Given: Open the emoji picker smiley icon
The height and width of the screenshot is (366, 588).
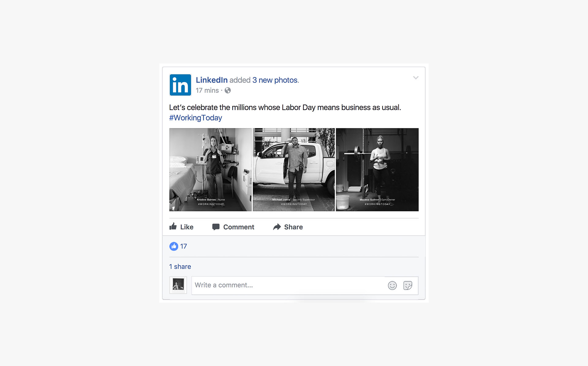Looking at the screenshot, I should coord(392,285).
